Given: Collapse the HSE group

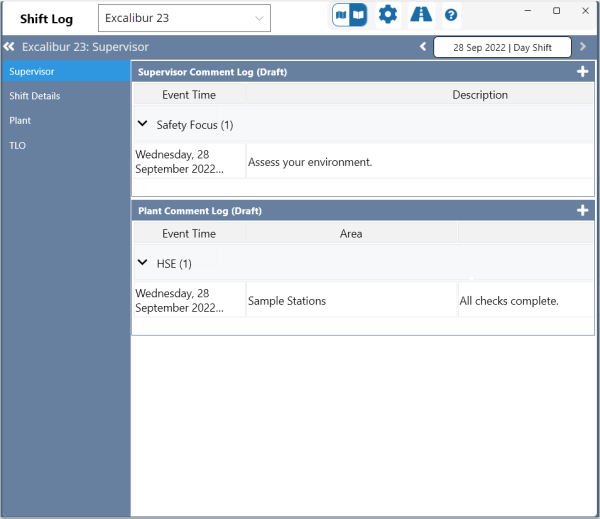Looking at the screenshot, I should (143, 264).
